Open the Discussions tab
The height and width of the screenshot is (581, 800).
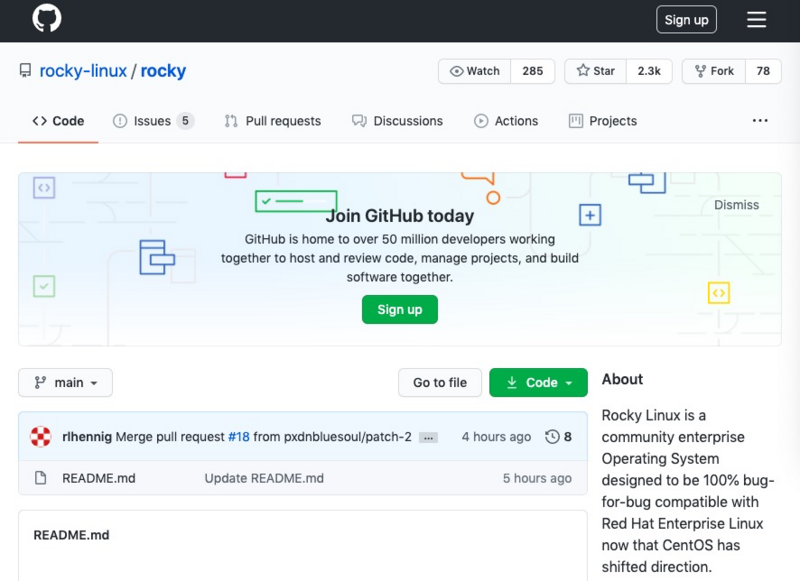397,121
